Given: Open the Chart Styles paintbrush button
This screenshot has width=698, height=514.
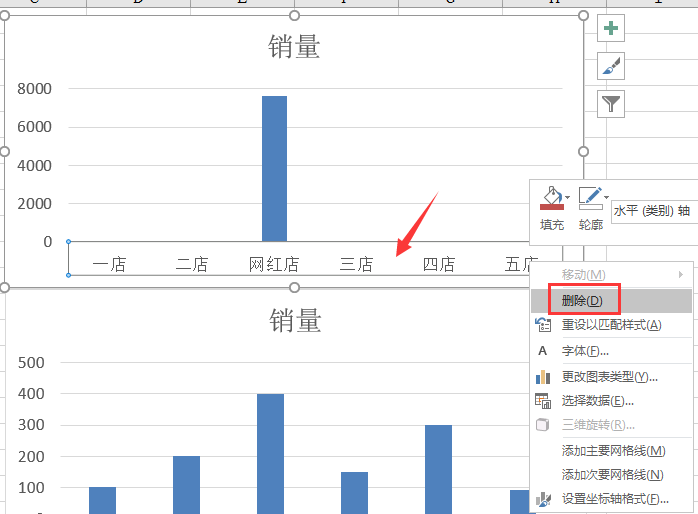Looking at the screenshot, I should (x=611, y=66).
